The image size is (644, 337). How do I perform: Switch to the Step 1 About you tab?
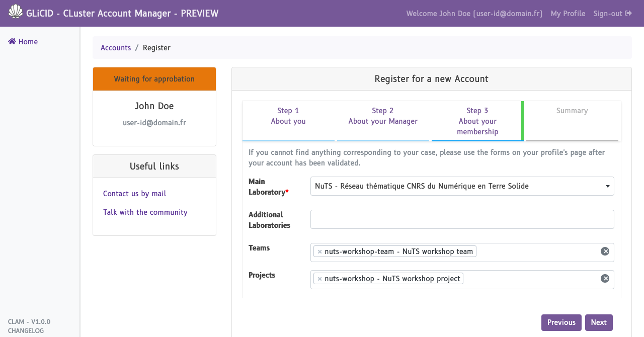tap(288, 116)
